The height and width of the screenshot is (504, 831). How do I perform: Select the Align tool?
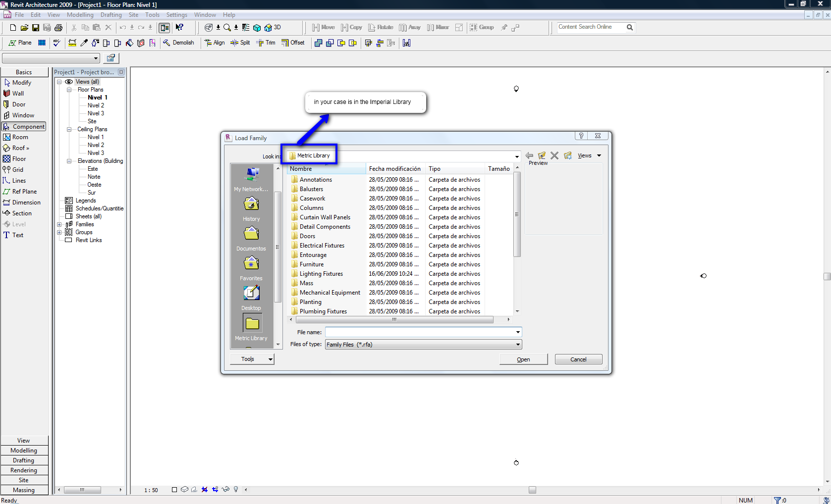pyautogui.click(x=215, y=43)
